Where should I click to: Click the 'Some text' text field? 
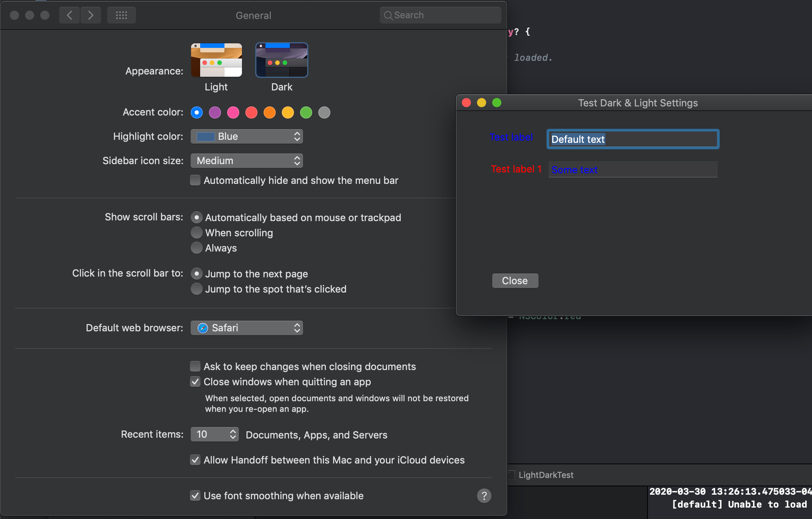point(633,170)
